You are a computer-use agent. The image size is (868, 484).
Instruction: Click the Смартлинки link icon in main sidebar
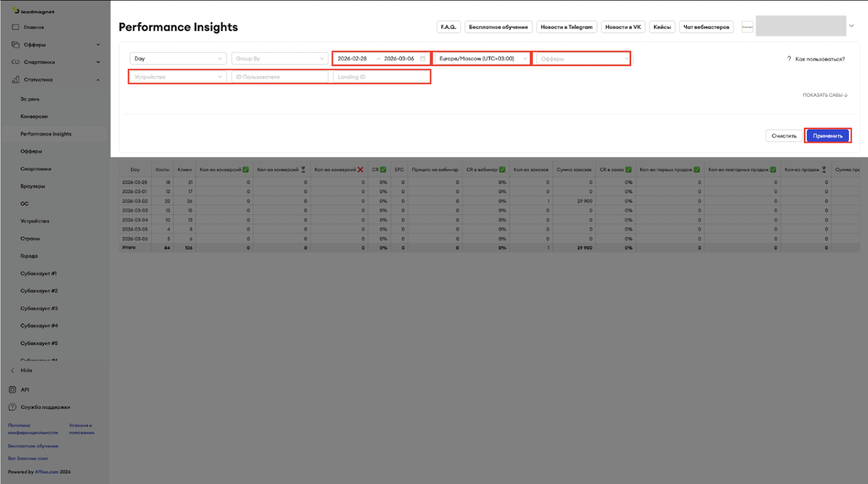[x=16, y=62]
